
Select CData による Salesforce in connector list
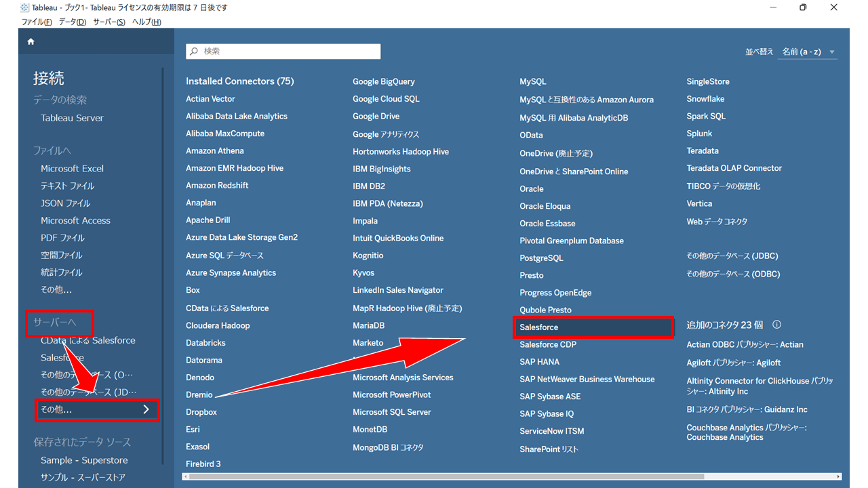(x=227, y=308)
